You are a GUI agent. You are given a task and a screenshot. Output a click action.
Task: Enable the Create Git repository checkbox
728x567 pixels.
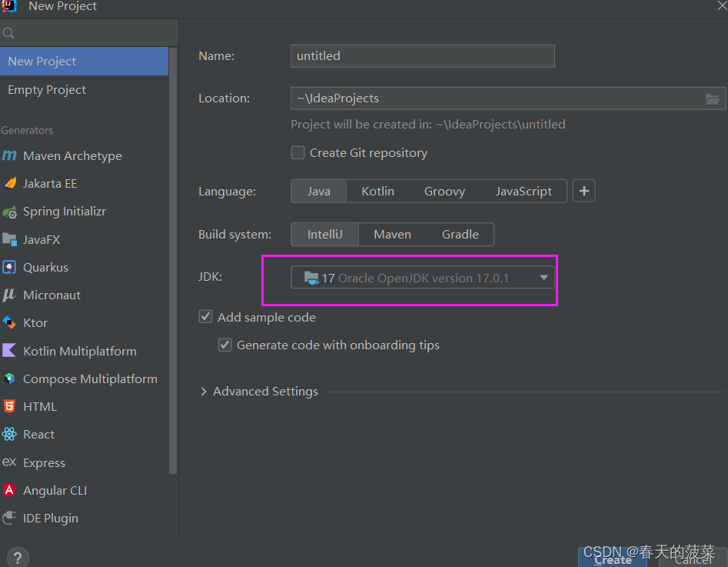[298, 152]
